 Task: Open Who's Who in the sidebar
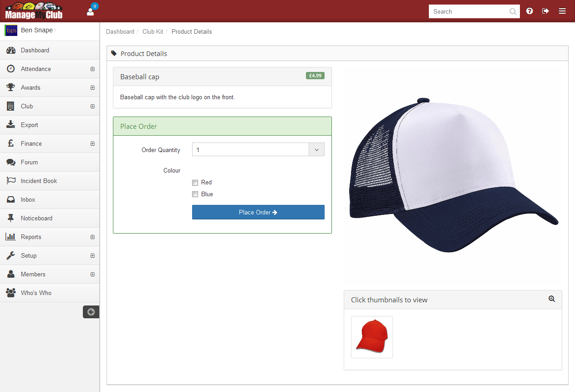pos(50,293)
